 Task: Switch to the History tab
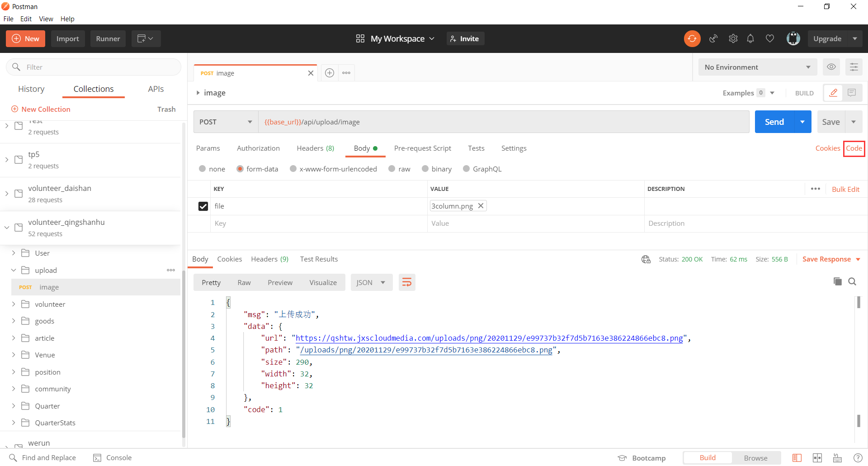click(x=31, y=89)
